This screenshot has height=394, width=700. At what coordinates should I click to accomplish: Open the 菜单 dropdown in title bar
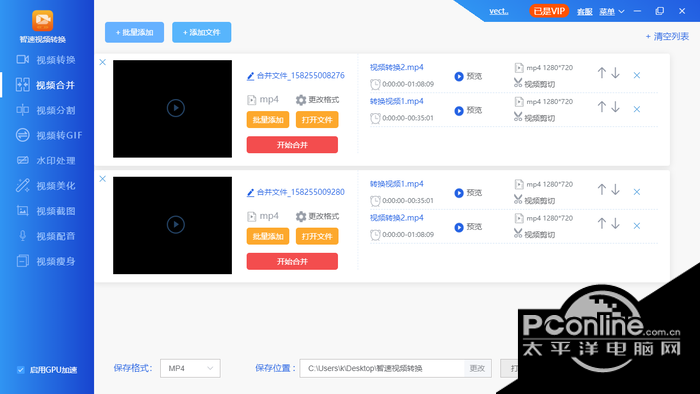612,12
